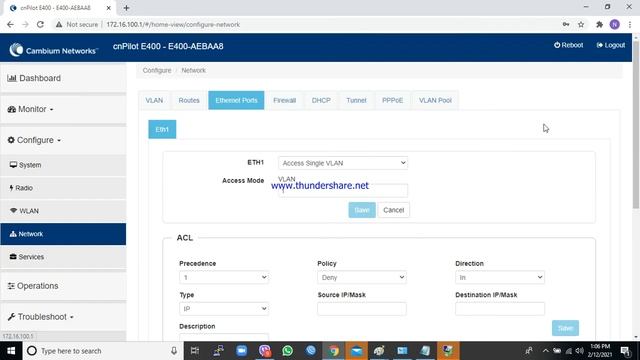
Task: Open the Mail app on the taskbar
Action: 357,351
